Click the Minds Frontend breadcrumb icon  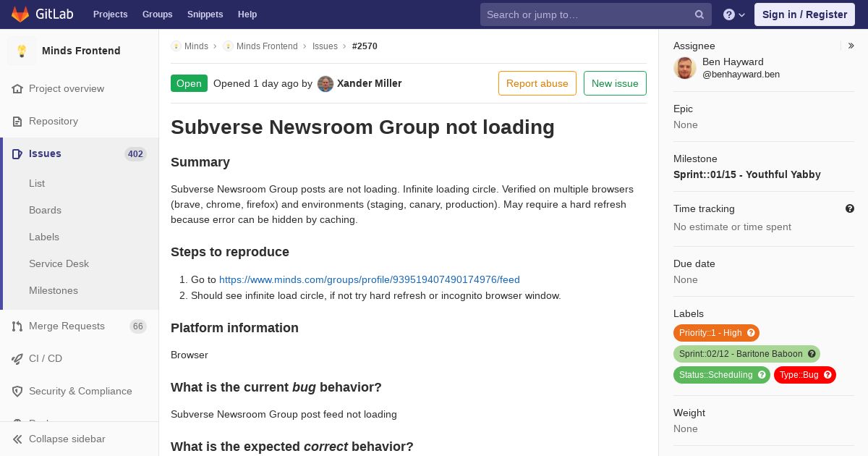pyautogui.click(x=228, y=46)
